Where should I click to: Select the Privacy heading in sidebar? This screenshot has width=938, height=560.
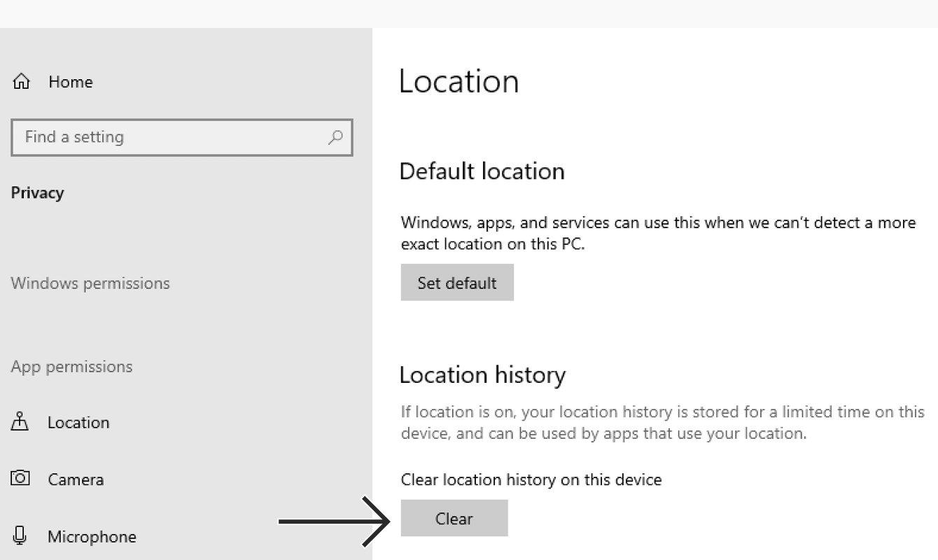point(37,193)
